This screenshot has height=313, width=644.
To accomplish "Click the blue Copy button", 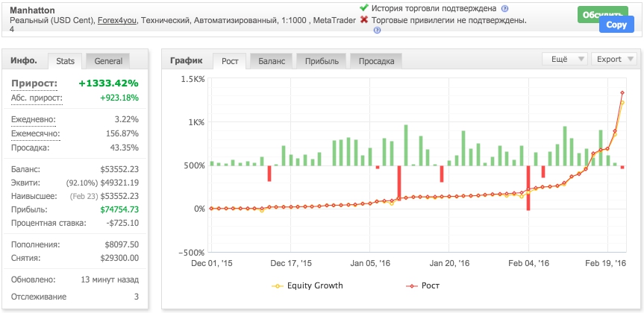I will tap(616, 24).
